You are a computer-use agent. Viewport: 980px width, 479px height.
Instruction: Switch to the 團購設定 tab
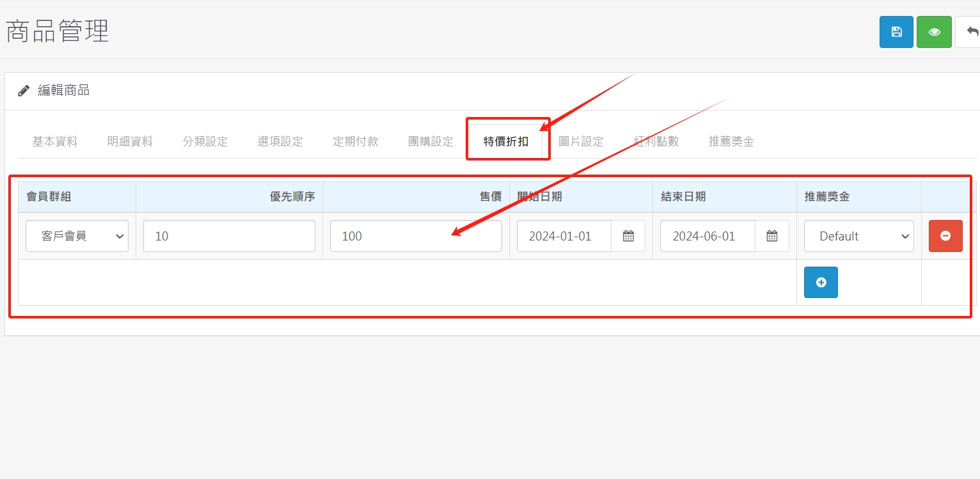[x=431, y=141]
